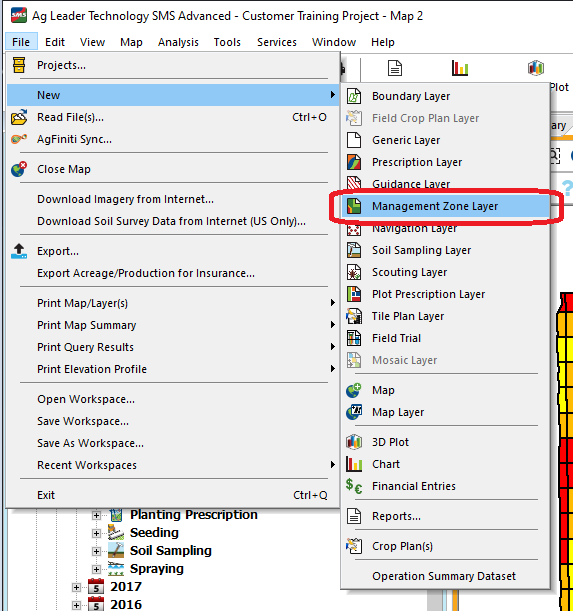Click the Read File(s) folder icon
The image size is (573, 611).
(19, 117)
